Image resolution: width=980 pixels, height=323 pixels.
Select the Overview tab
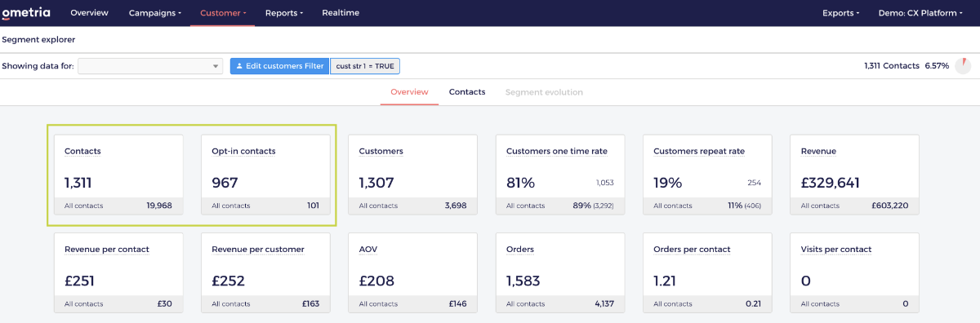[x=409, y=92]
